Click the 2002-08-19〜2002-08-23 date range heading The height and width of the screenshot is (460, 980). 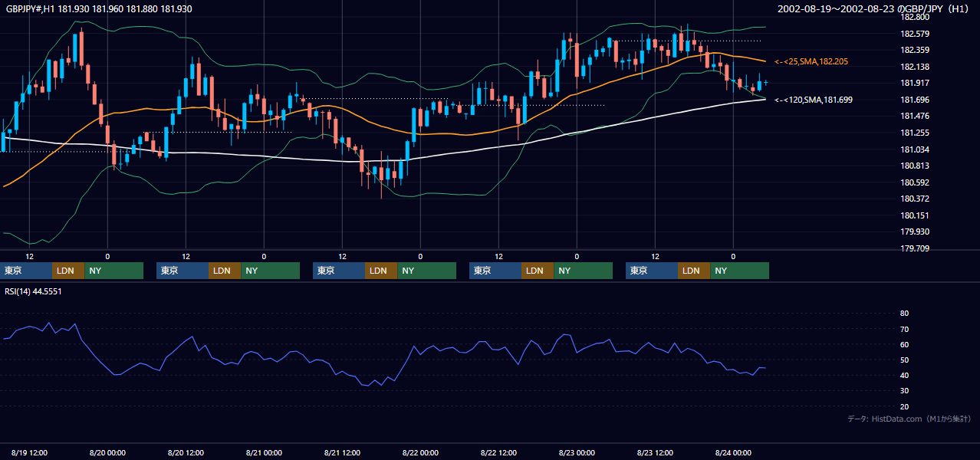(873, 8)
